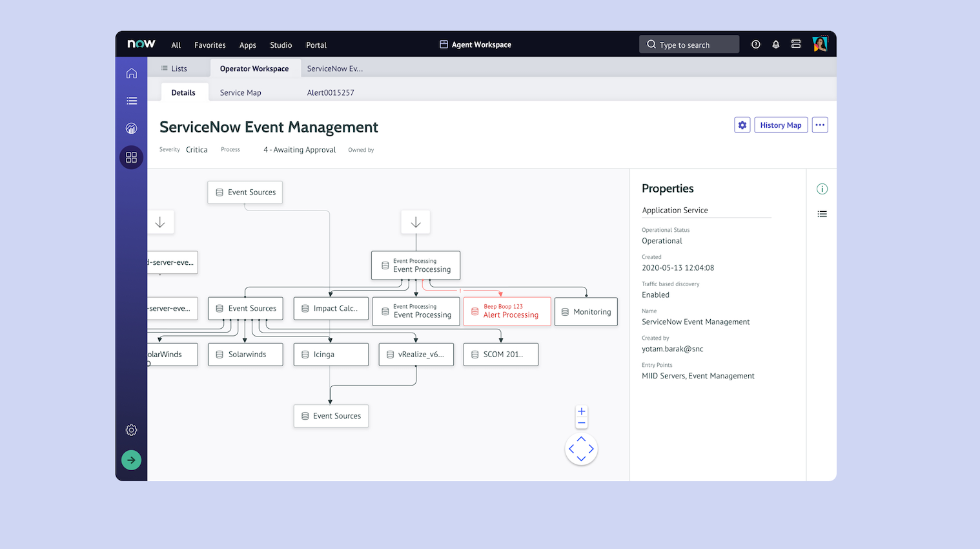Screen dimensions: 980x549
Task: Select the Details subtab
Action: click(183, 92)
